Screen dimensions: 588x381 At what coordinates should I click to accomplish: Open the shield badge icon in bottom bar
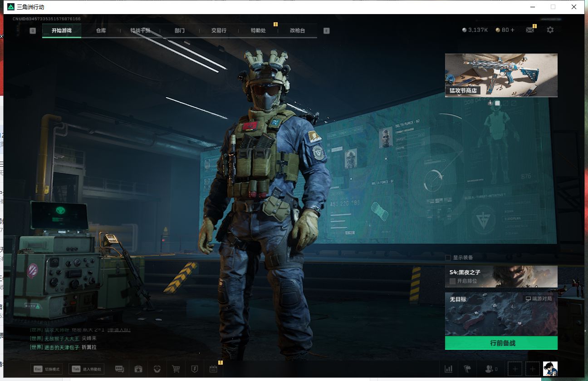(195, 369)
